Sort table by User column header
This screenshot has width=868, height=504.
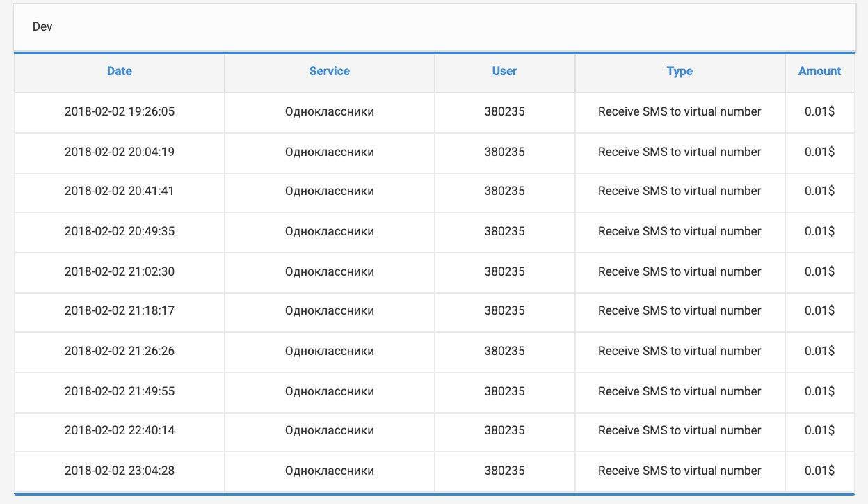[x=505, y=71]
